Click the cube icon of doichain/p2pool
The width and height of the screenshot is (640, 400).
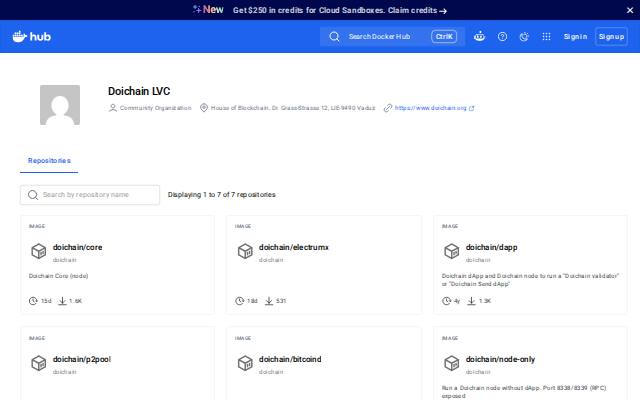click(39, 363)
